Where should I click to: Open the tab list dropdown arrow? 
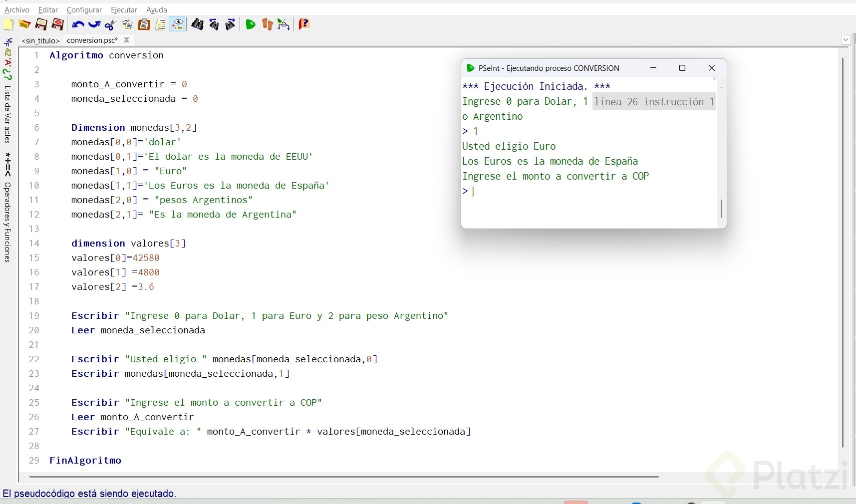846,40
